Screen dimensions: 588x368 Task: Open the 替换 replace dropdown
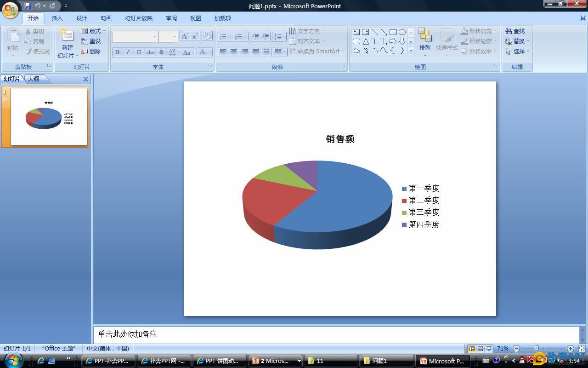pyautogui.click(x=517, y=41)
